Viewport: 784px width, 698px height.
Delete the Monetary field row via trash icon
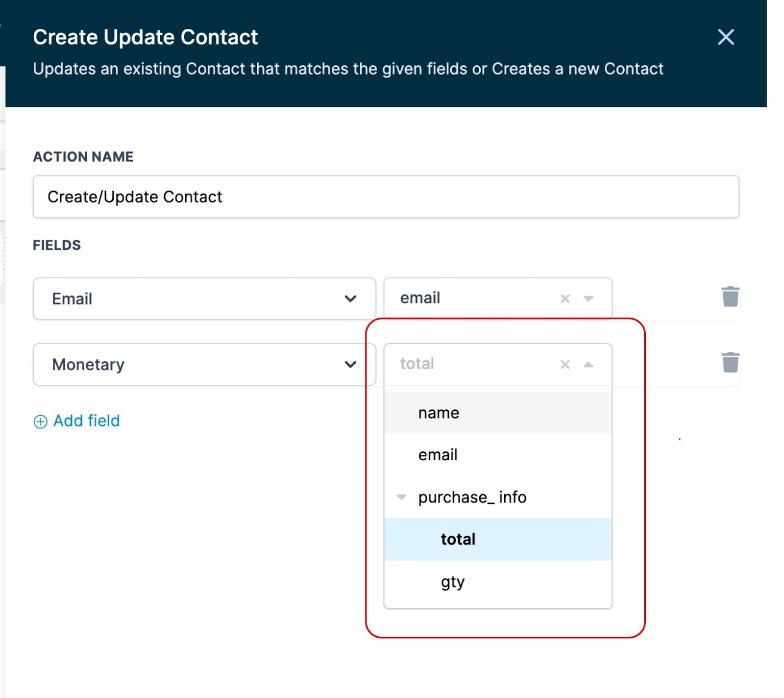click(x=730, y=363)
